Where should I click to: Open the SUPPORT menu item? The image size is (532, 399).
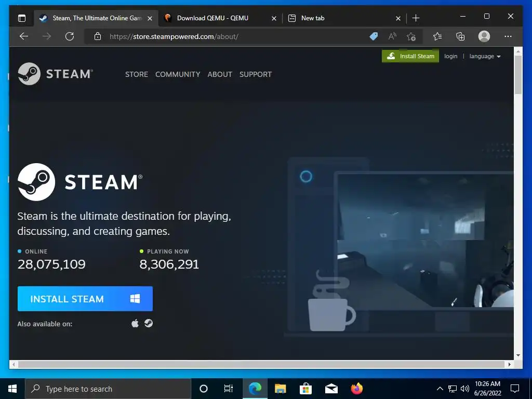[256, 74]
